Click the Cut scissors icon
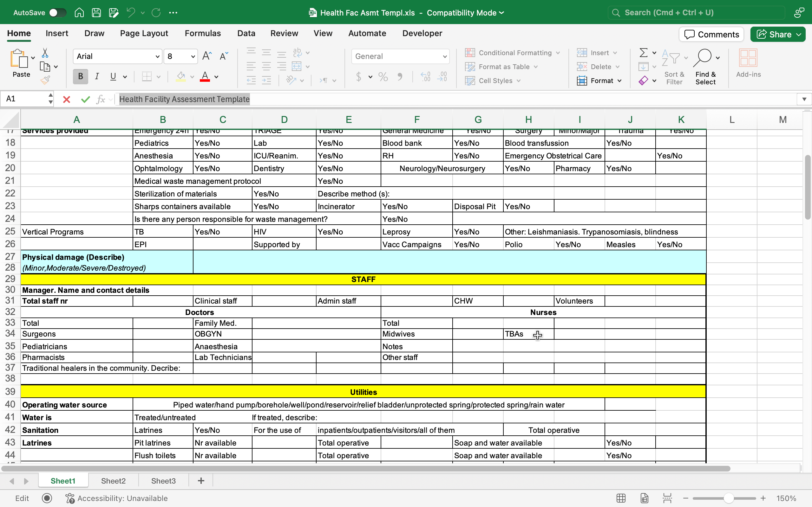 click(x=45, y=53)
